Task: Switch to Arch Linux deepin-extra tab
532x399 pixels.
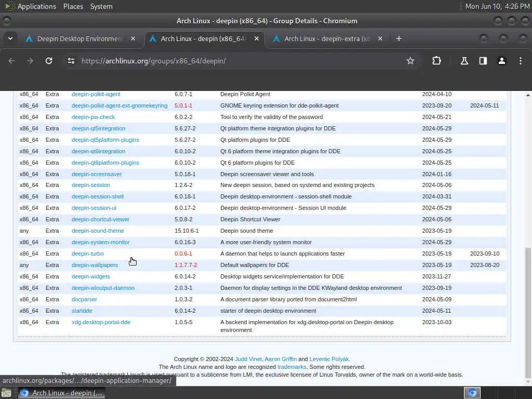Action: point(327,38)
